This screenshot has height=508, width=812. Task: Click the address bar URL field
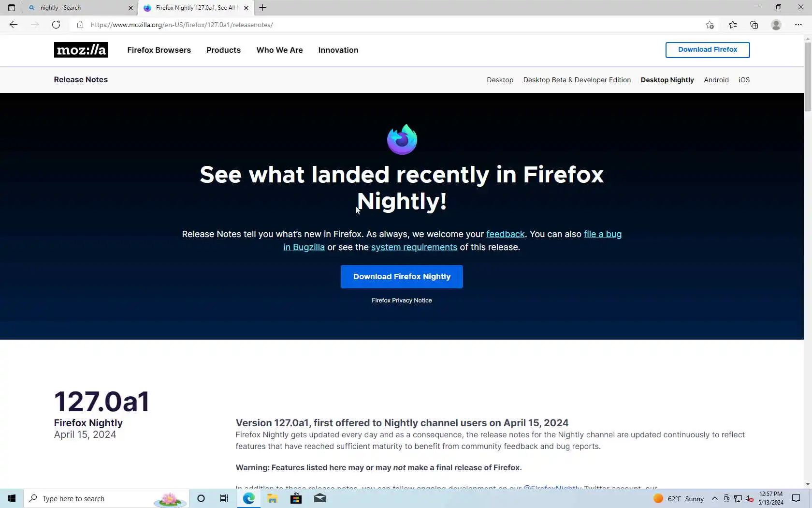387,25
